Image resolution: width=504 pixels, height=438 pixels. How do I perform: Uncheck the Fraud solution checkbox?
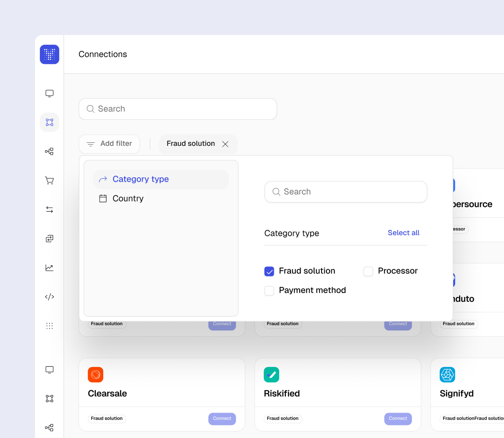(269, 272)
